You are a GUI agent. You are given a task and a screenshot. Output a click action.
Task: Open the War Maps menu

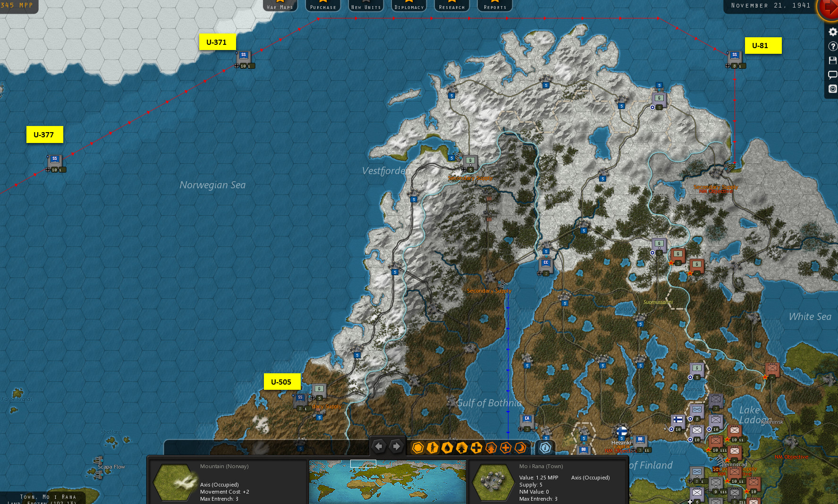pos(280,6)
